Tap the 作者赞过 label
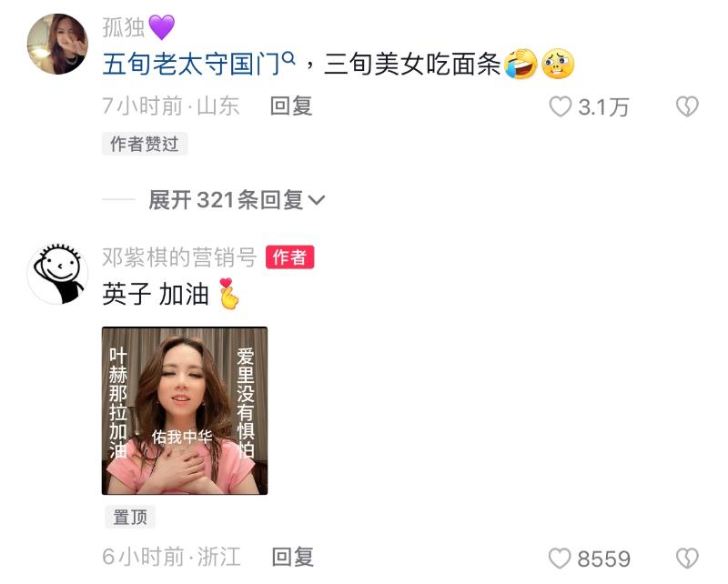Image resolution: width=728 pixels, height=584 pixels. tap(145, 144)
